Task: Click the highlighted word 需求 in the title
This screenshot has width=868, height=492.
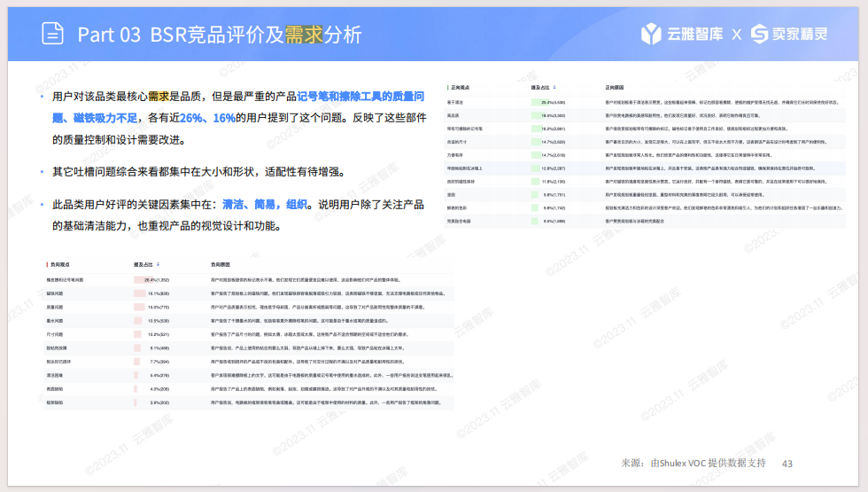Action: coord(304,35)
